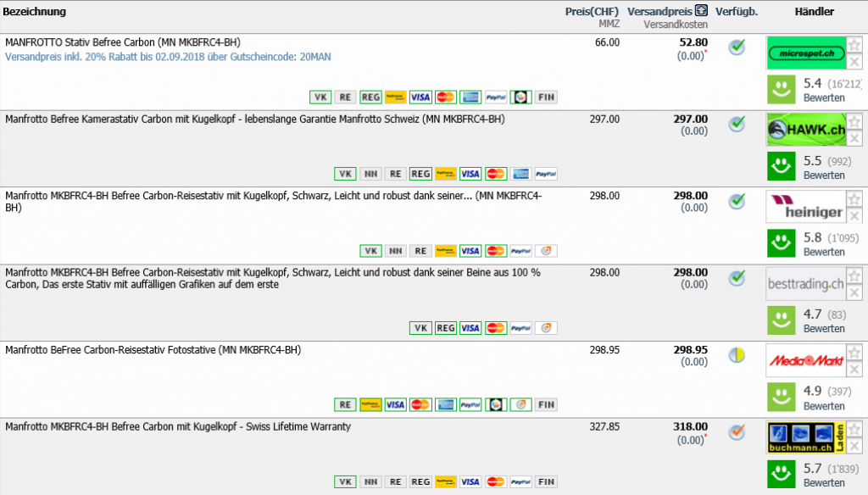The image size is (868, 495).
Task: Click the FIN icon in MediaMarkt row
Action: click(x=546, y=405)
